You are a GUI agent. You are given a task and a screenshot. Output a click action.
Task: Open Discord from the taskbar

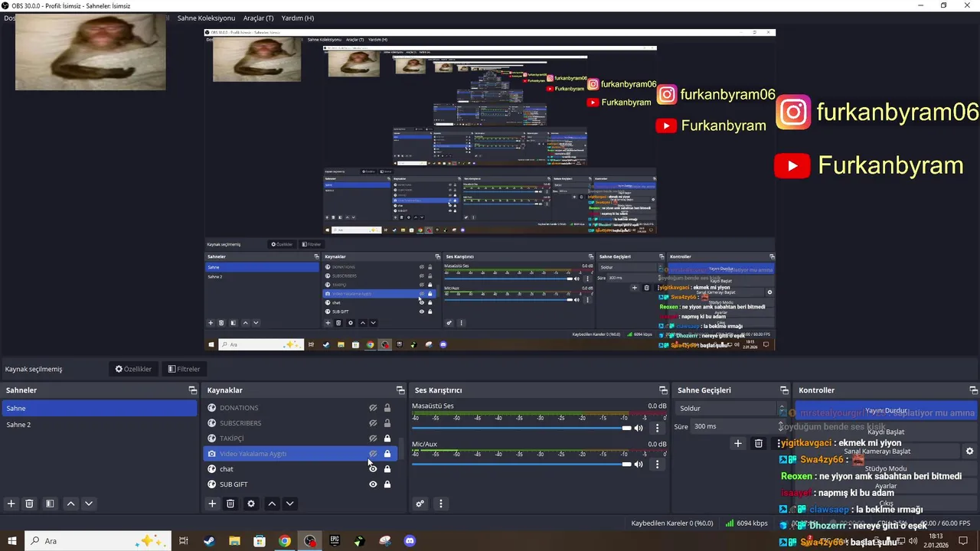pos(410,541)
